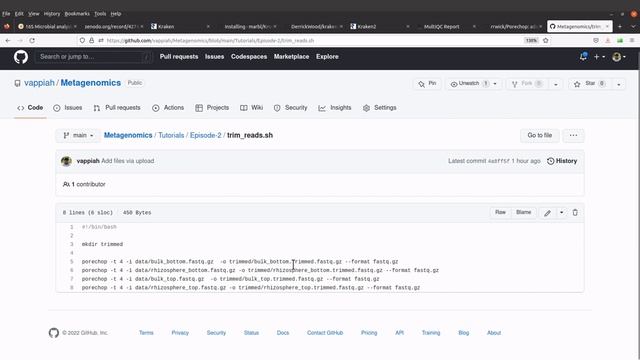Bookmark page with star icon in URL bar
The image size is (640, 360).
pyautogui.click(x=546, y=40)
